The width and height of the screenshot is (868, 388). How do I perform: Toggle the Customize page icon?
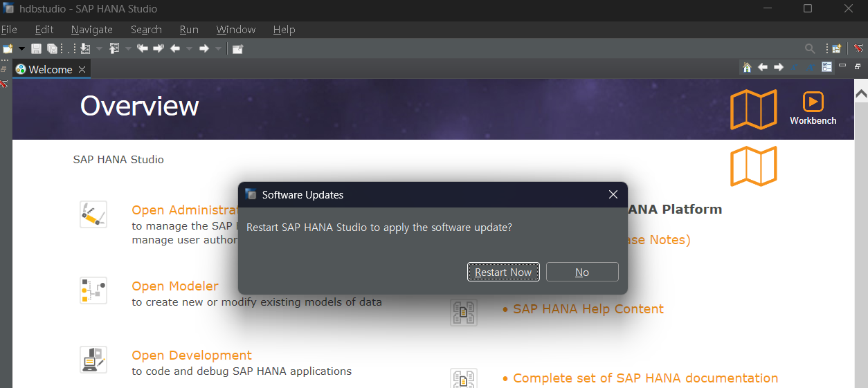coord(826,67)
